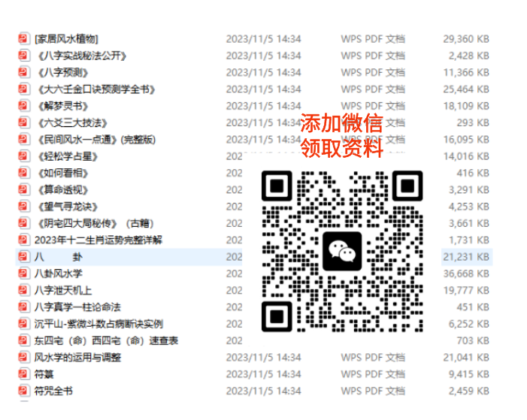Select file name 八字真学一柱论命法
Image resolution: width=527 pixels, height=420 pixels.
click(77, 307)
